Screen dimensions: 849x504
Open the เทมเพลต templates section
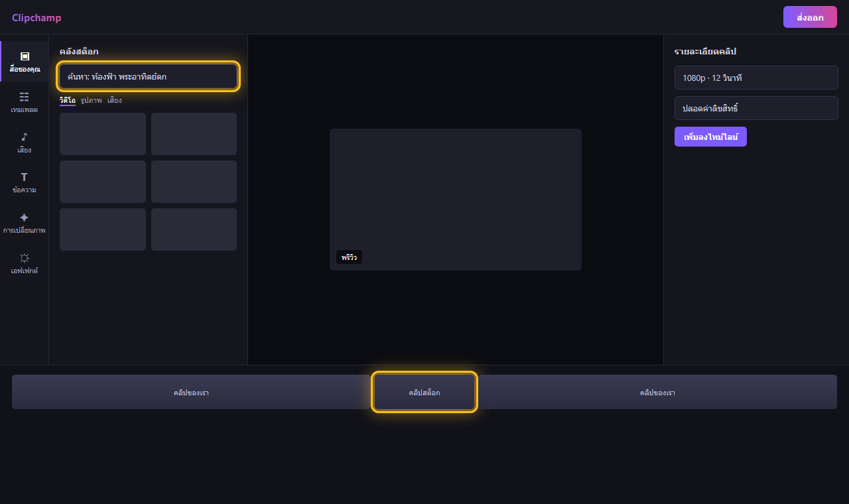25,102
